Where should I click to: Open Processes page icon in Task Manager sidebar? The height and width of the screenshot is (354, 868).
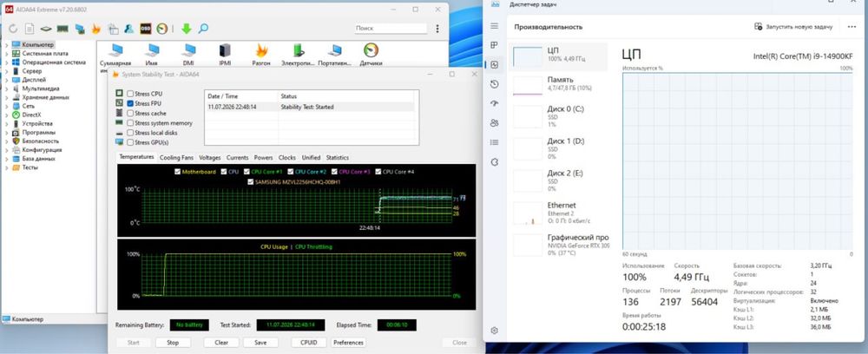click(x=495, y=45)
